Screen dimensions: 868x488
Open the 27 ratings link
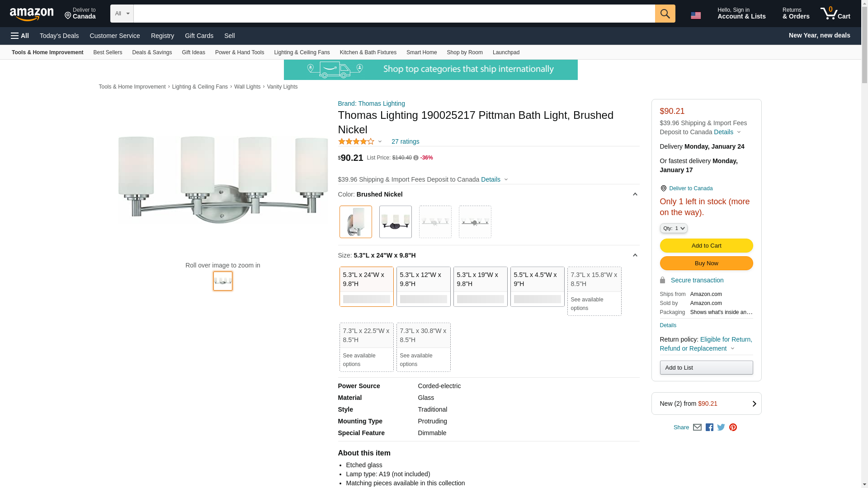tap(405, 141)
